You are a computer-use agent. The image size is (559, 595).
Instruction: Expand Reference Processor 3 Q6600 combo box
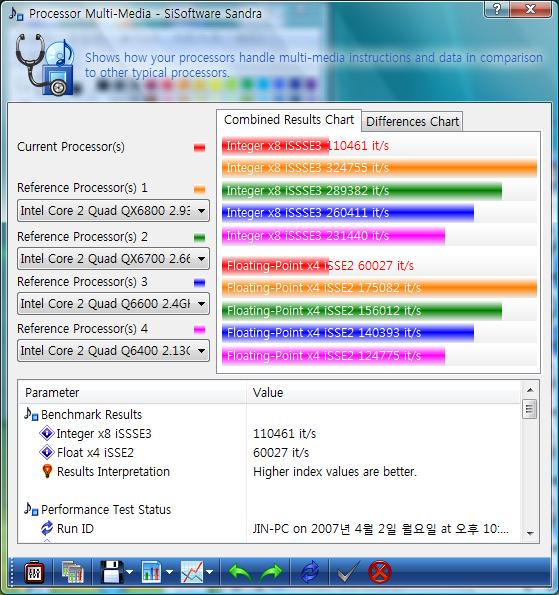click(x=113, y=304)
